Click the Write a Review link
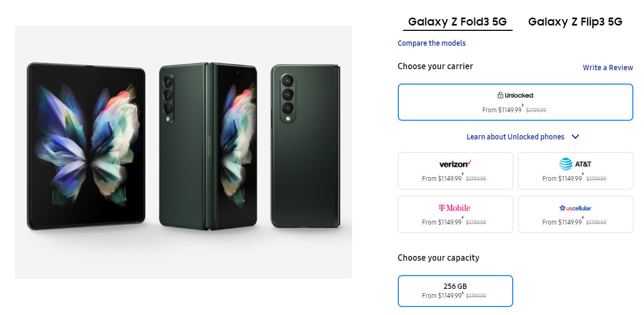This screenshot has height=315, width=644. click(x=608, y=68)
